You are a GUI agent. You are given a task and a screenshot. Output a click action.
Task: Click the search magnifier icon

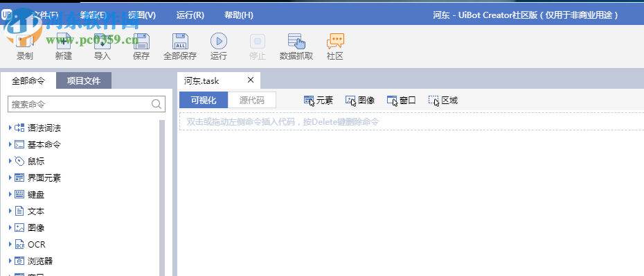(156, 104)
